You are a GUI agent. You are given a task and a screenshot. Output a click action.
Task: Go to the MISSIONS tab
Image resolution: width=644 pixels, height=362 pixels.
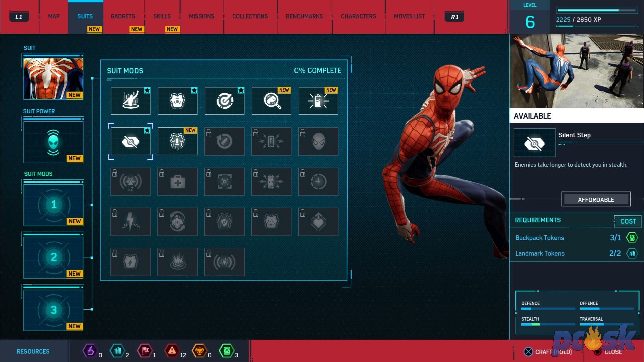[202, 16]
